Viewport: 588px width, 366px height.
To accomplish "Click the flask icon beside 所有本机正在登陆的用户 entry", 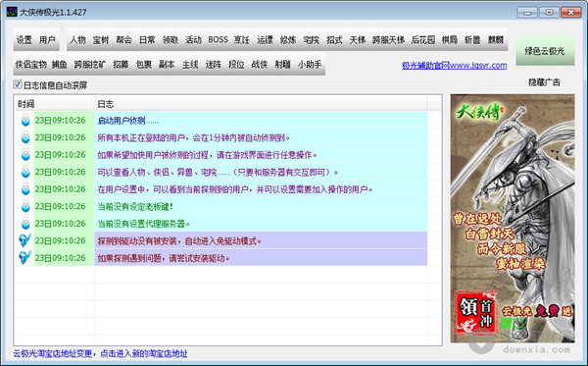I will 25,137.
